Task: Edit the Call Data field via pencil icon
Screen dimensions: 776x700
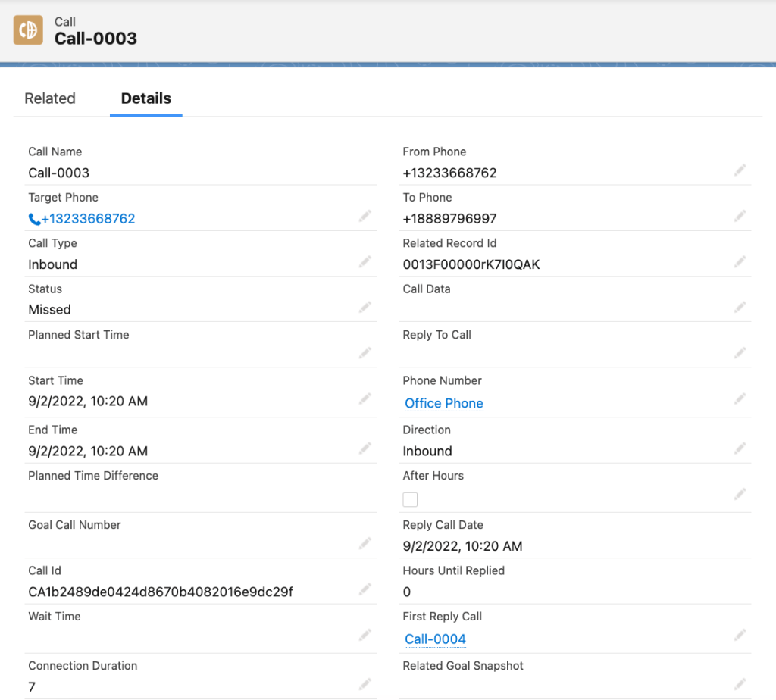Action: pyautogui.click(x=740, y=307)
